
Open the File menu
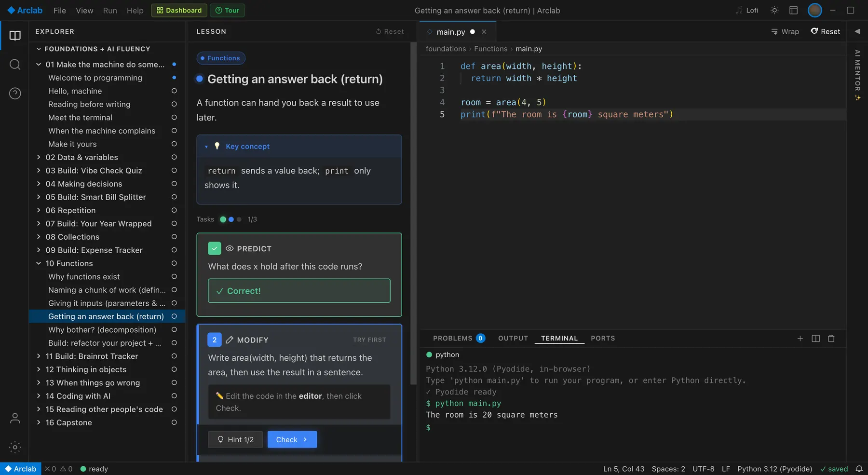tap(60, 10)
